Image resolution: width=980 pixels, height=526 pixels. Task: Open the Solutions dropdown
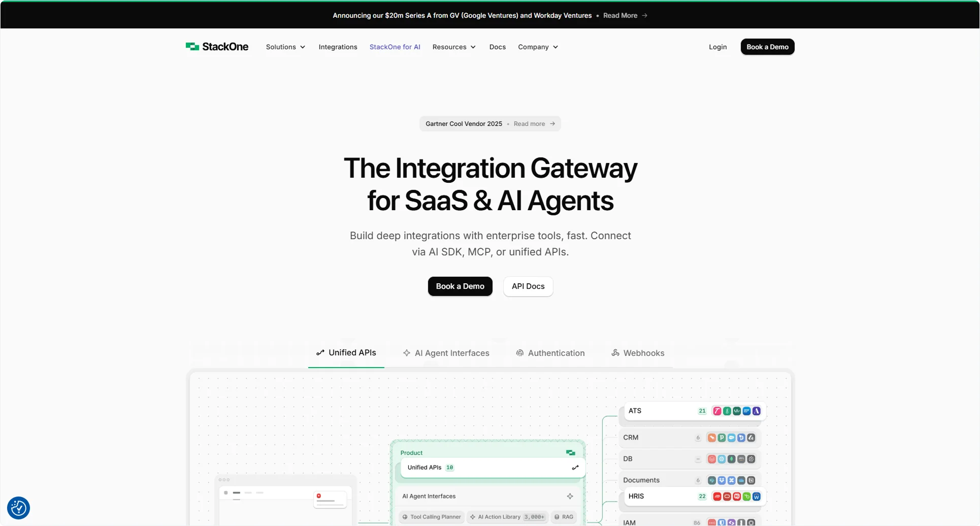coord(285,47)
